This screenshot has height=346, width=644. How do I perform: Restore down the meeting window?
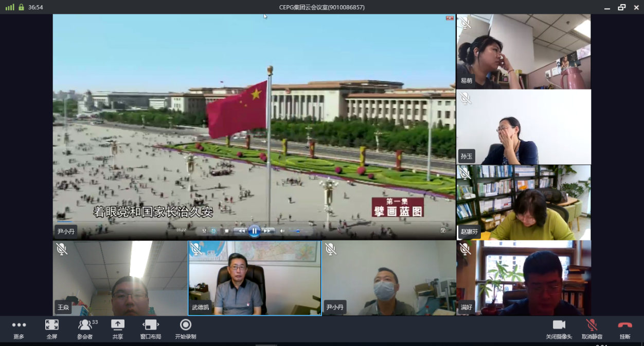(621, 7)
